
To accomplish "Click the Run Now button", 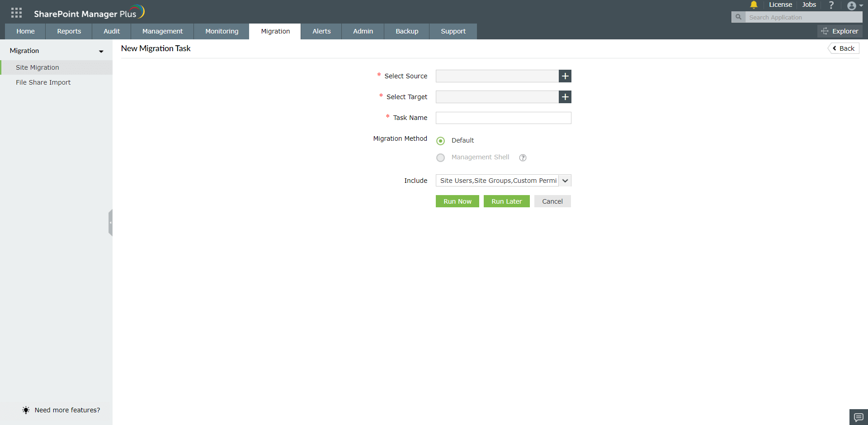I will tap(458, 201).
